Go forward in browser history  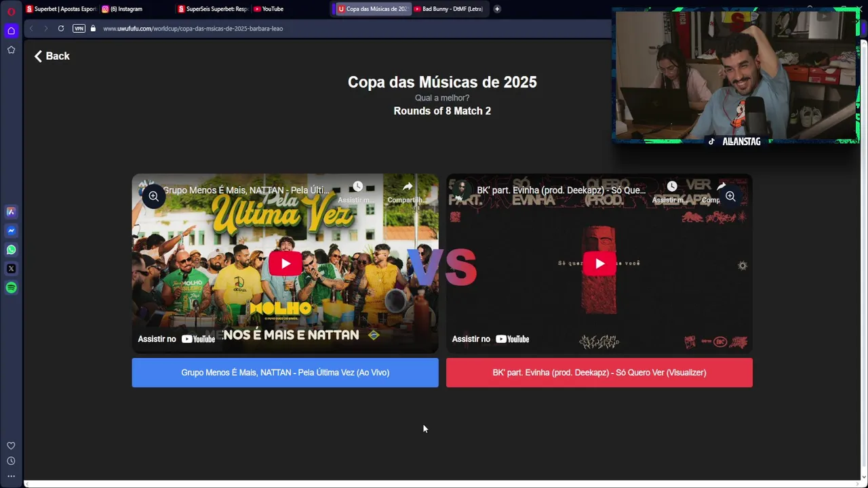click(x=45, y=28)
